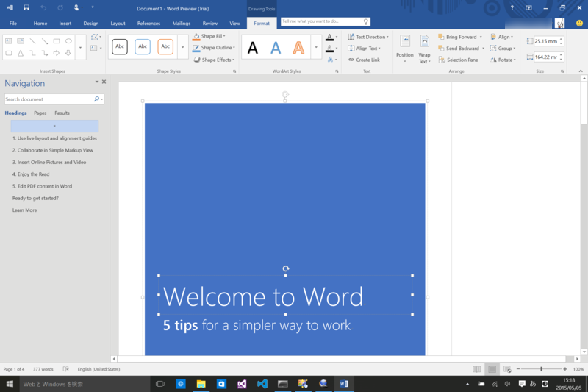
Task: Click the Undo arrow icon
Action: tap(43, 7)
